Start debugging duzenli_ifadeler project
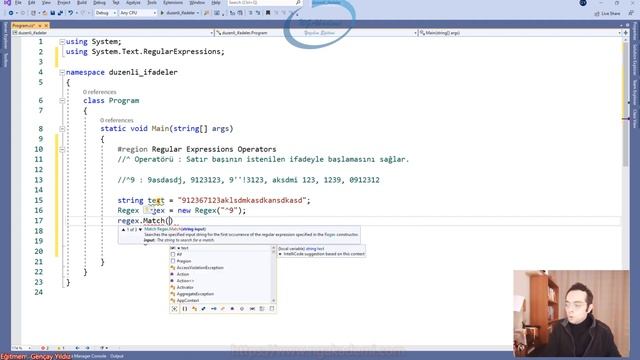This screenshot has width=640, height=360. pyautogui.click(x=180, y=13)
